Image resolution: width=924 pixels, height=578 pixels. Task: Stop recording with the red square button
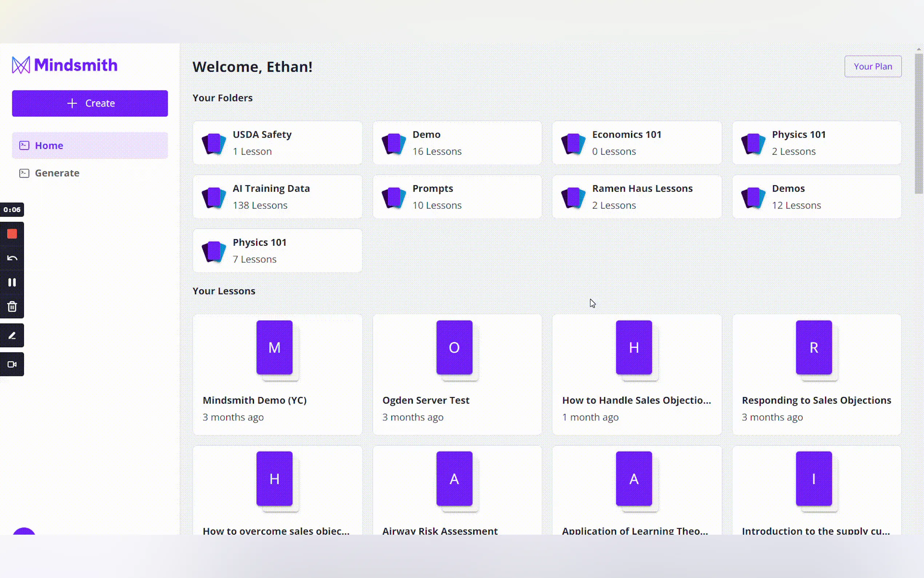[x=12, y=234]
